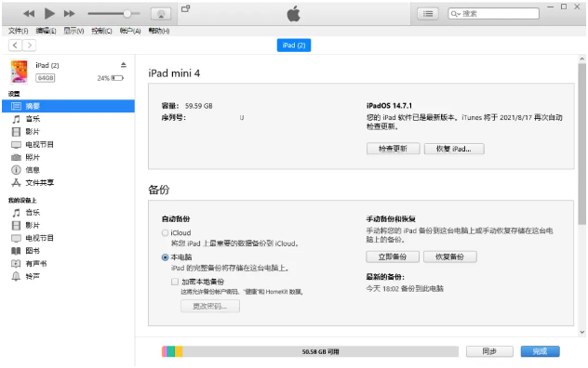Go forward with the right chevron
This screenshot has height=368, width=588.
[x=29, y=46]
